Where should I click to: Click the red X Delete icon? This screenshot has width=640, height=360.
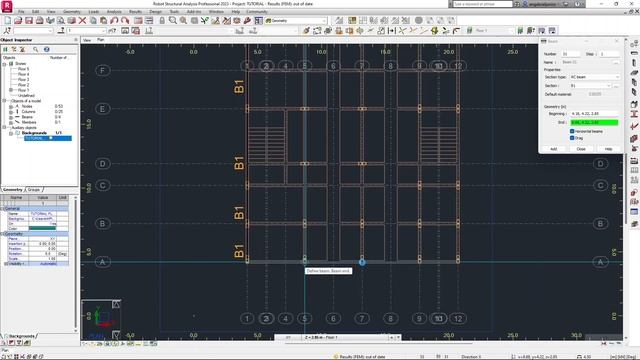coord(82,20)
